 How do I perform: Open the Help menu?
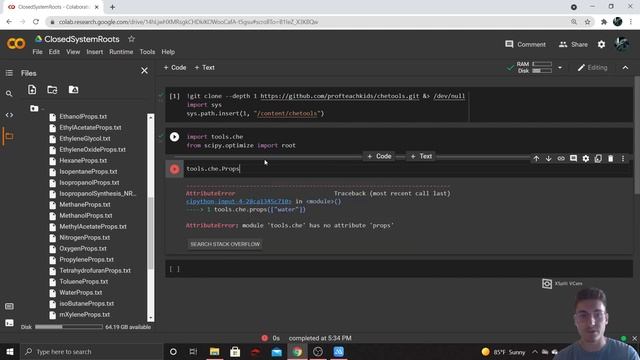pos(168,52)
